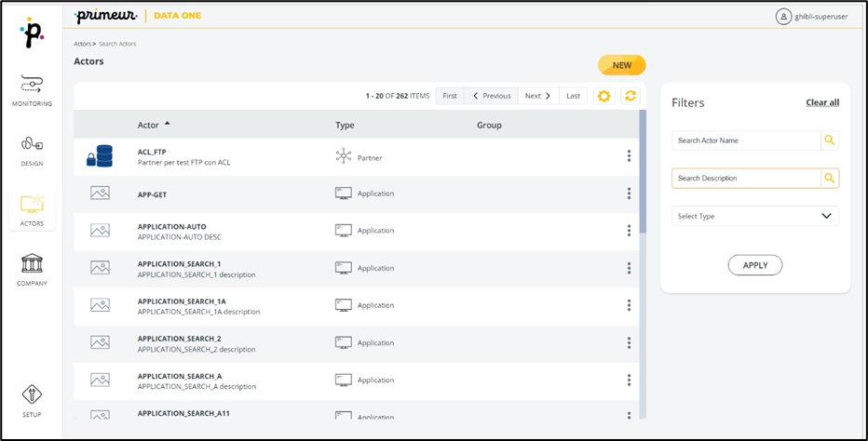Screen dimensions: 868x441
Task: Open three-dot menu for ACL_FTP actor
Action: point(629,156)
